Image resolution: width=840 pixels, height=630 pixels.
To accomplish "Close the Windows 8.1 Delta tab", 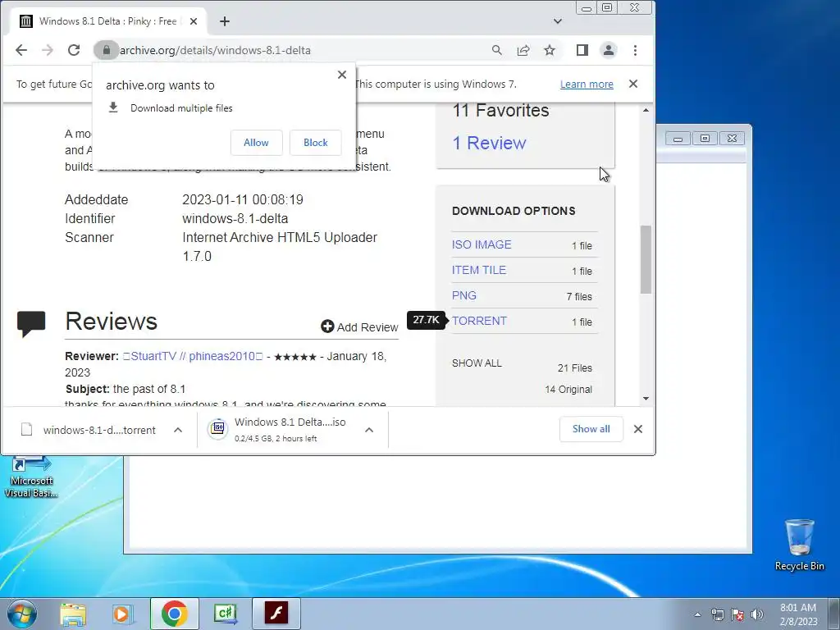I will 194,21.
